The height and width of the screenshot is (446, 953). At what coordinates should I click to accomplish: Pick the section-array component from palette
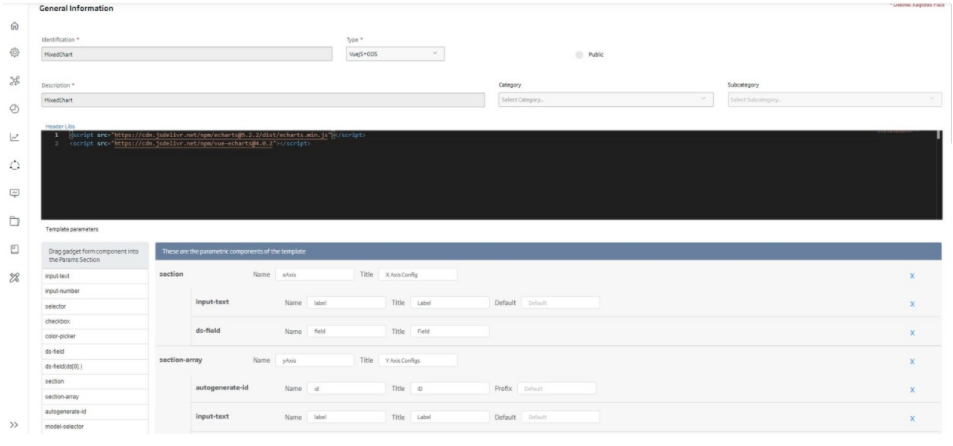[95, 396]
